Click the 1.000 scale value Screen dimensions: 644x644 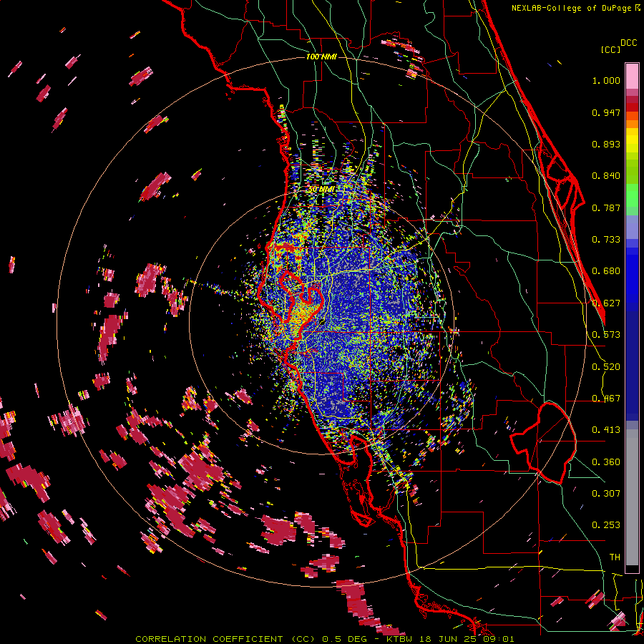pyautogui.click(x=606, y=80)
